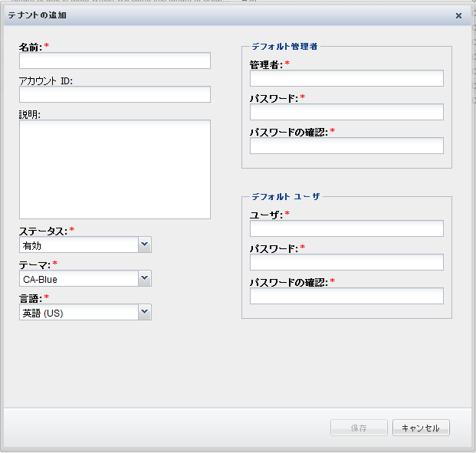Image resolution: width=476 pixels, height=453 pixels.
Task: Click the 名前 input field
Action: (x=114, y=61)
